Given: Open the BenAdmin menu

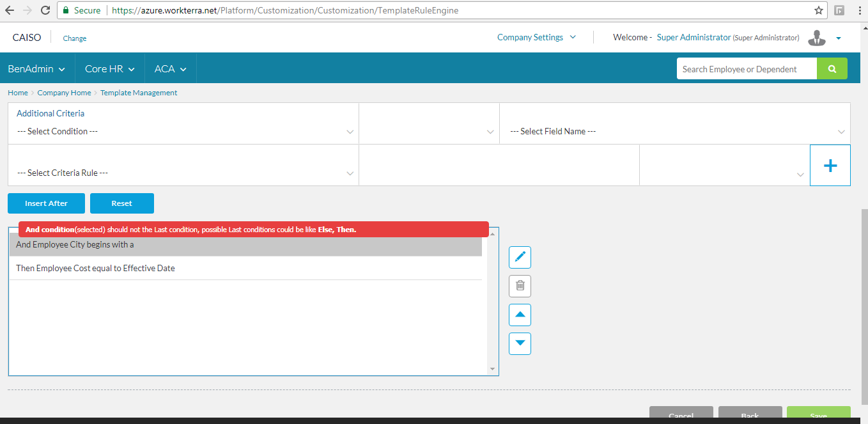Looking at the screenshot, I should click(x=36, y=69).
